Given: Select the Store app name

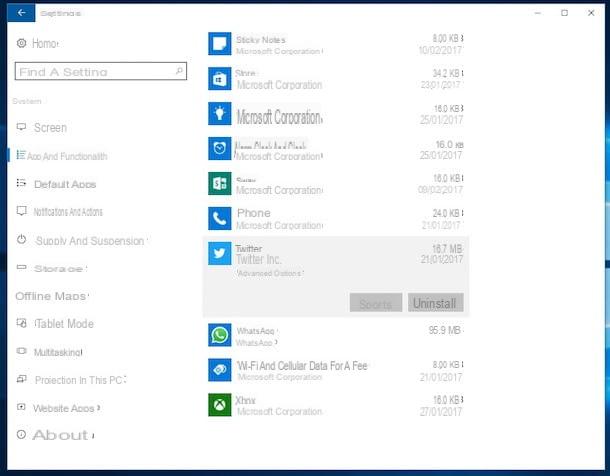Looking at the screenshot, I should click(x=245, y=73).
